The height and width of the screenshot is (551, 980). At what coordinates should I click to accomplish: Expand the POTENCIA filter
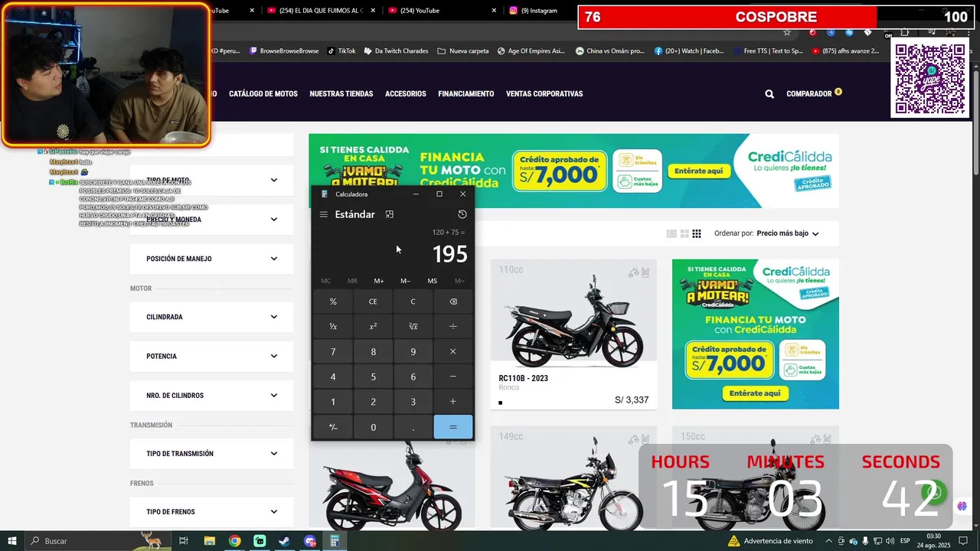coord(212,357)
